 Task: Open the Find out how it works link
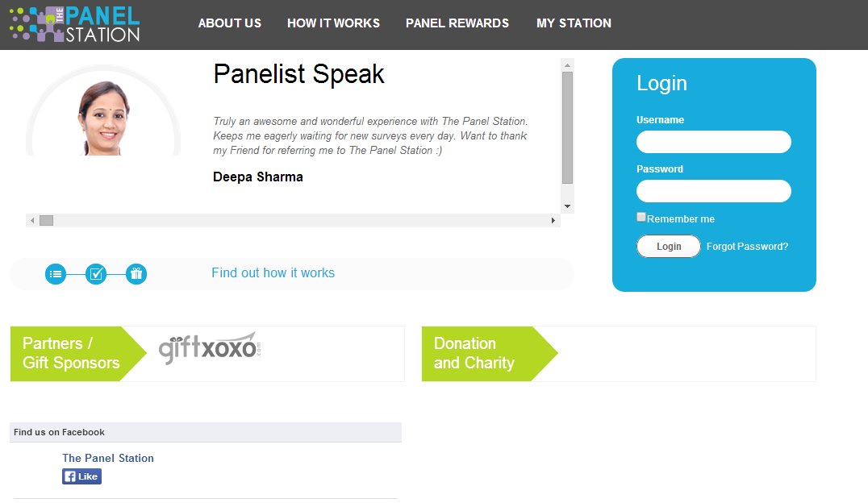tap(273, 273)
